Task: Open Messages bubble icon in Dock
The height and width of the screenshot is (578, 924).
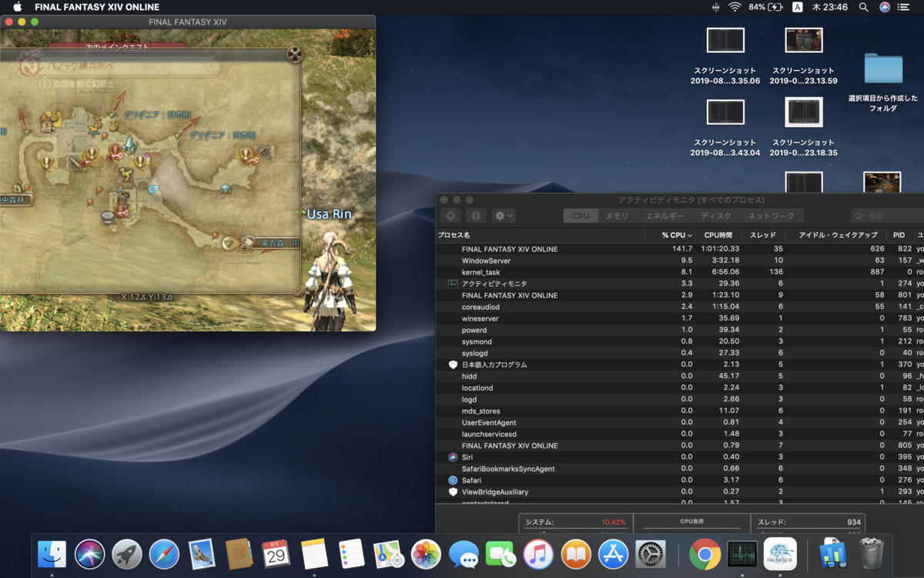Action: tap(464, 554)
